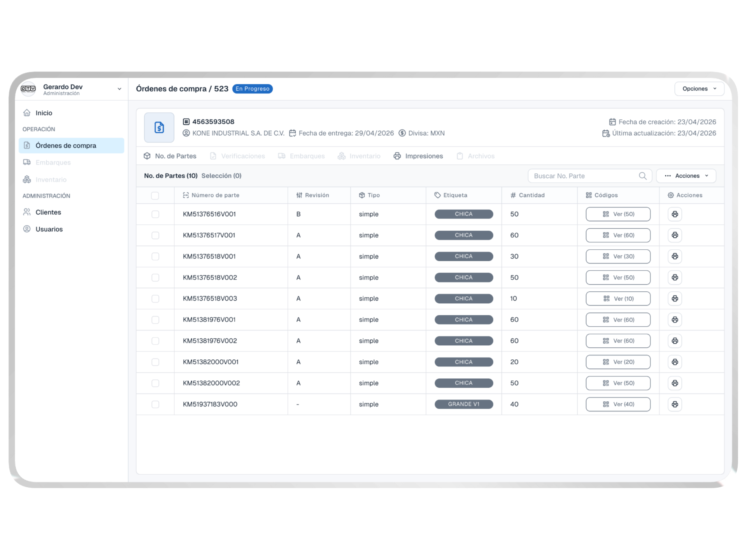This screenshot has width=747, height=560.
Task: Click the Usuarios user icon in sidebar
Action: pos(27,229)
